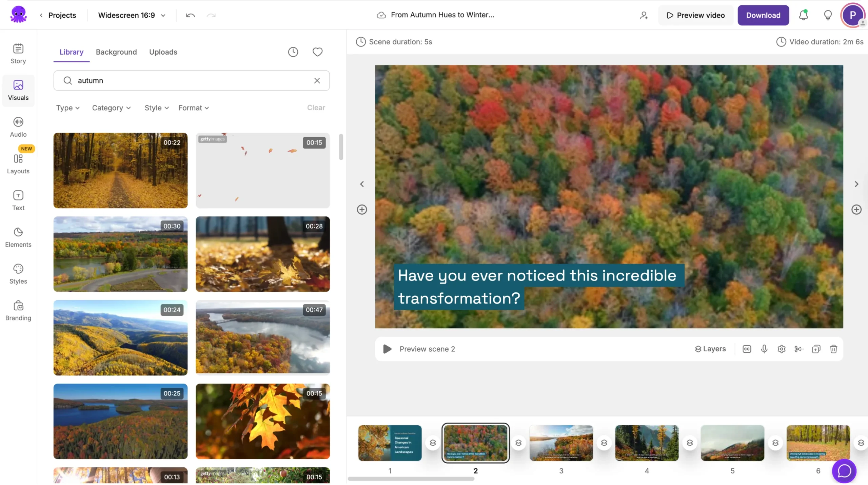Switch to the Uploads tab
Screen dimensions: 868x485
163,52
